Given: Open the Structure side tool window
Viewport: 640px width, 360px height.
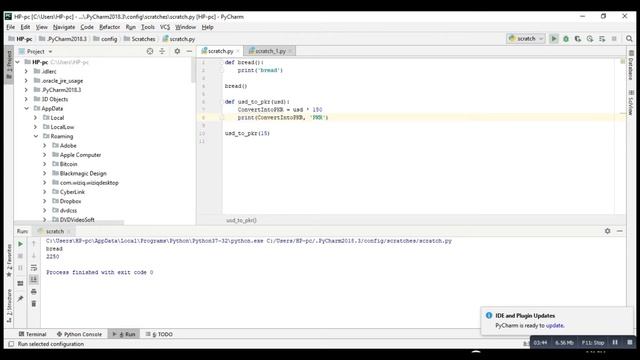Looking at the screenshot, I should point(9,306).
